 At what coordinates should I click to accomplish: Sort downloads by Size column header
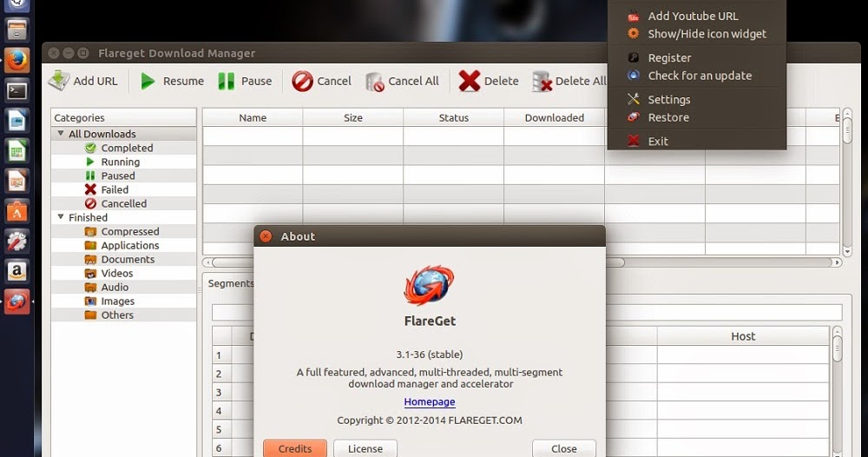(x=352, y=117)
